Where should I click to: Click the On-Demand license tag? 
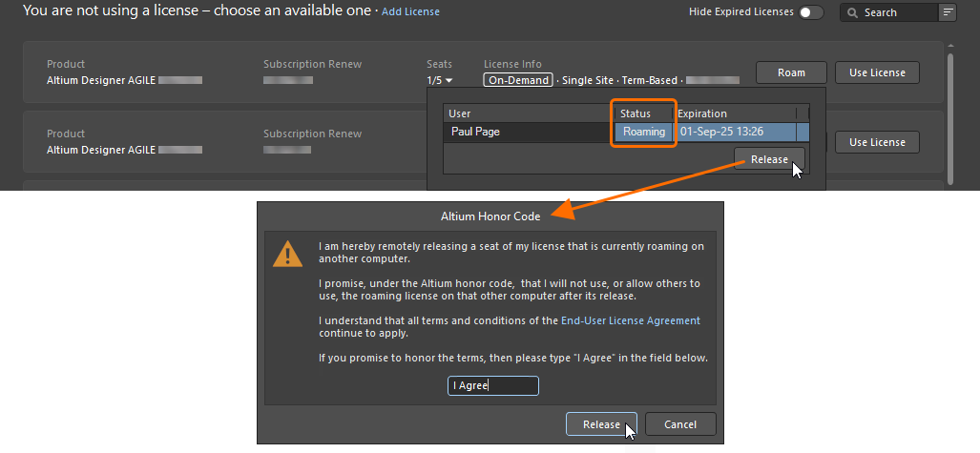tap(518, 80)
